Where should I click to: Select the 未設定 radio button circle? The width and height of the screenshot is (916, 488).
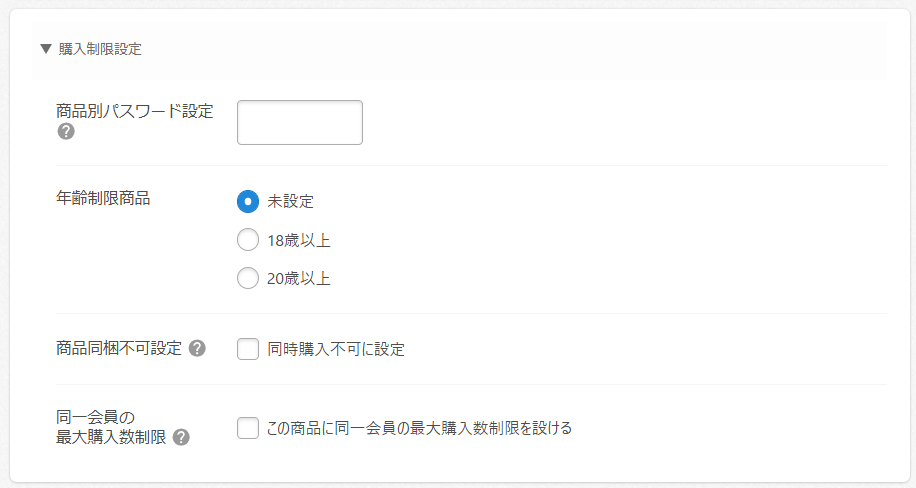[248, 201]
